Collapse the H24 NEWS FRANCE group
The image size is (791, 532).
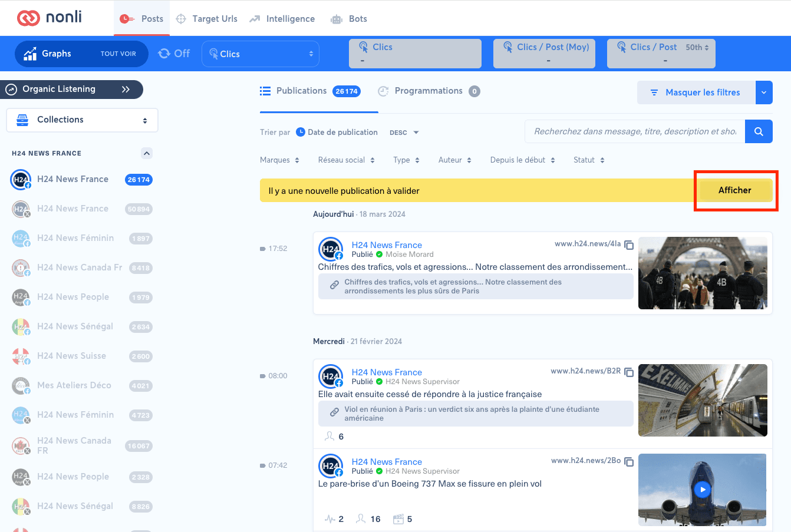click(147, 153)
